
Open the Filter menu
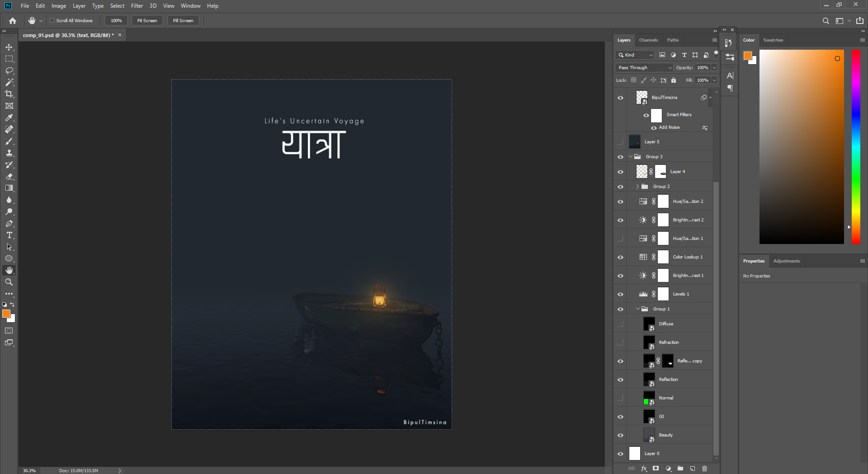pyautogui.click(x=137, y=6)
